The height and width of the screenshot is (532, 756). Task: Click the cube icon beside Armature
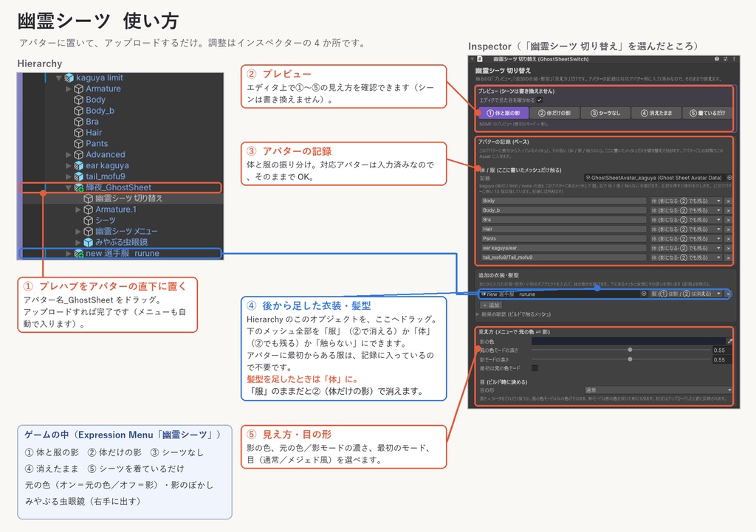[x=78, y=89]
